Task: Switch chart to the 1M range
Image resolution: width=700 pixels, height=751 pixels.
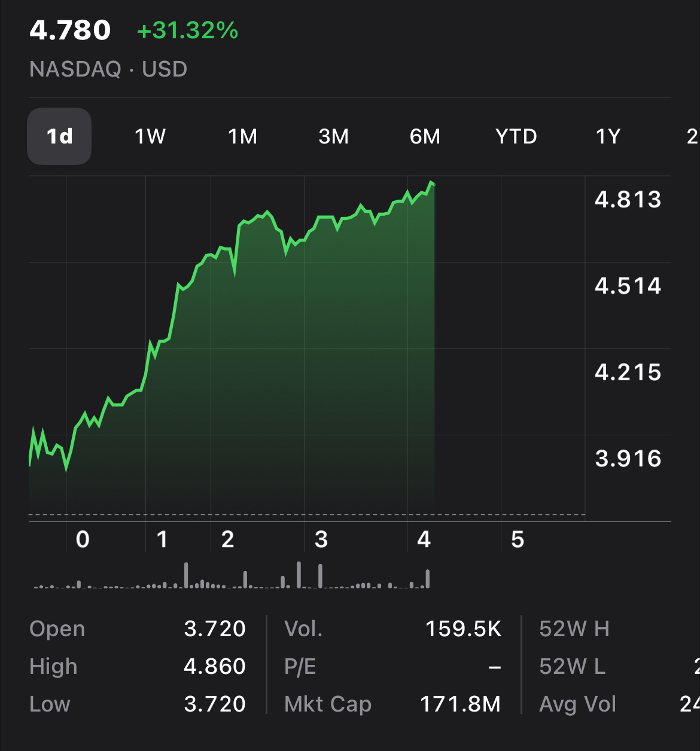Action: click(242, 136)
